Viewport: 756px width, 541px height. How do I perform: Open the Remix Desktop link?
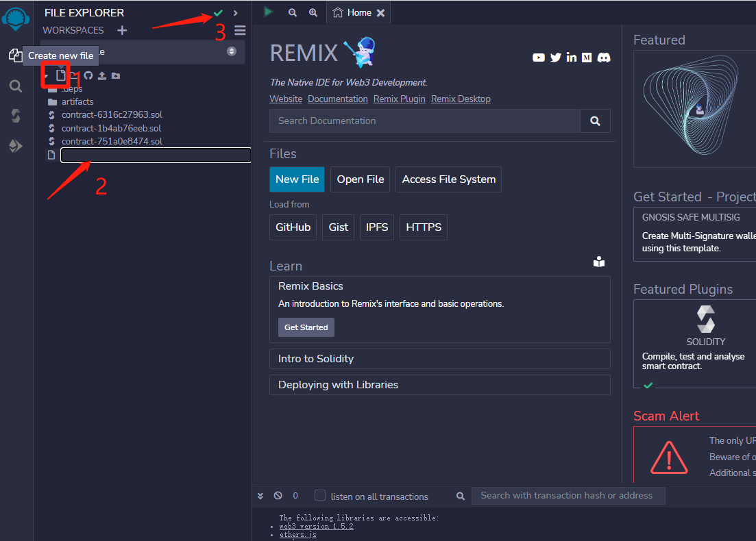click(461, 99)
